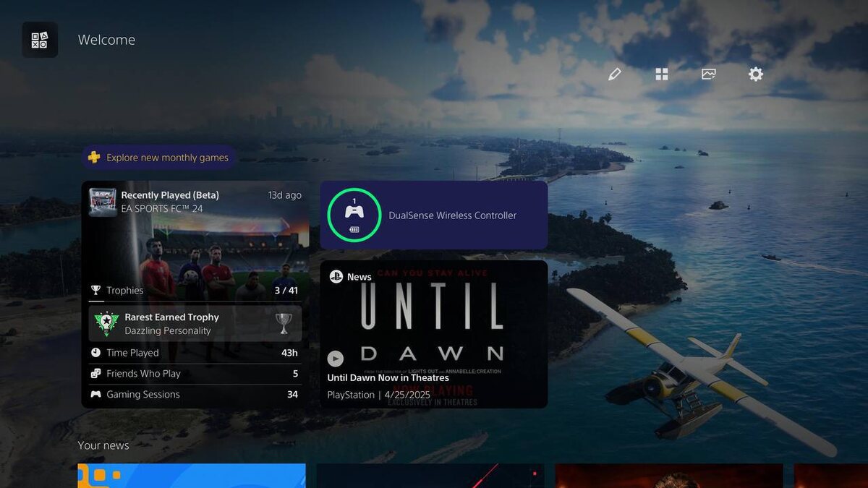Open Trophies 3 / 41 row

(x=195, y=291)
